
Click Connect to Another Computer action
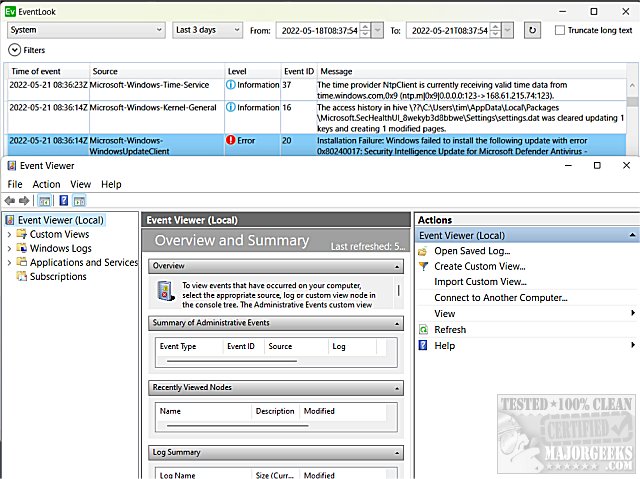click(x=500, y=298)
